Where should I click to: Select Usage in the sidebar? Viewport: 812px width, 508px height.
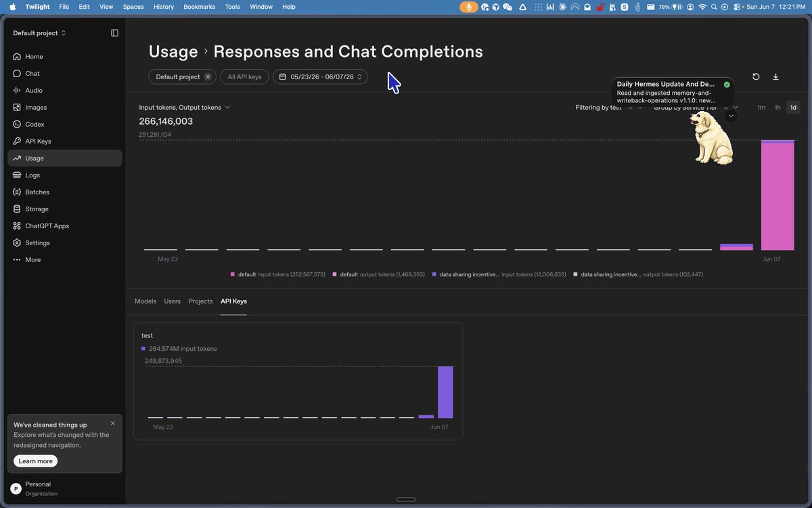click(x=64, y=158)
